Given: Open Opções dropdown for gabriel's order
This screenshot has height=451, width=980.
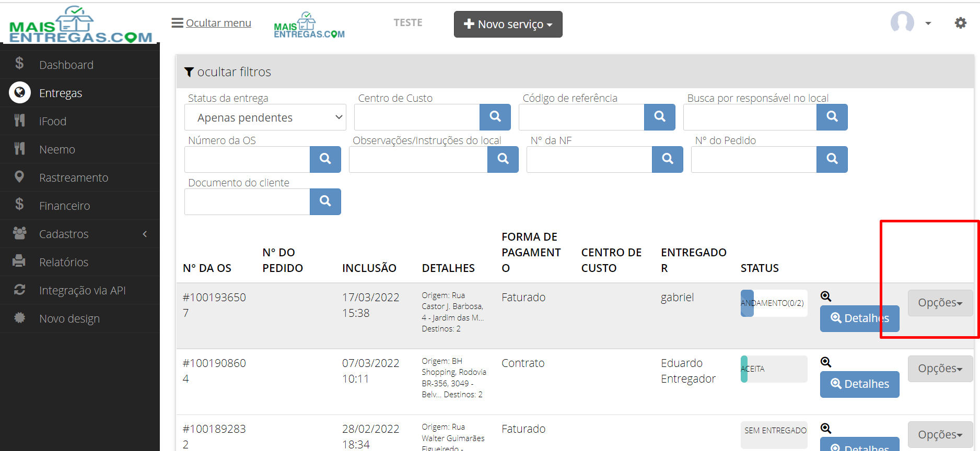Looking at the screenshot, I should 940,303.
